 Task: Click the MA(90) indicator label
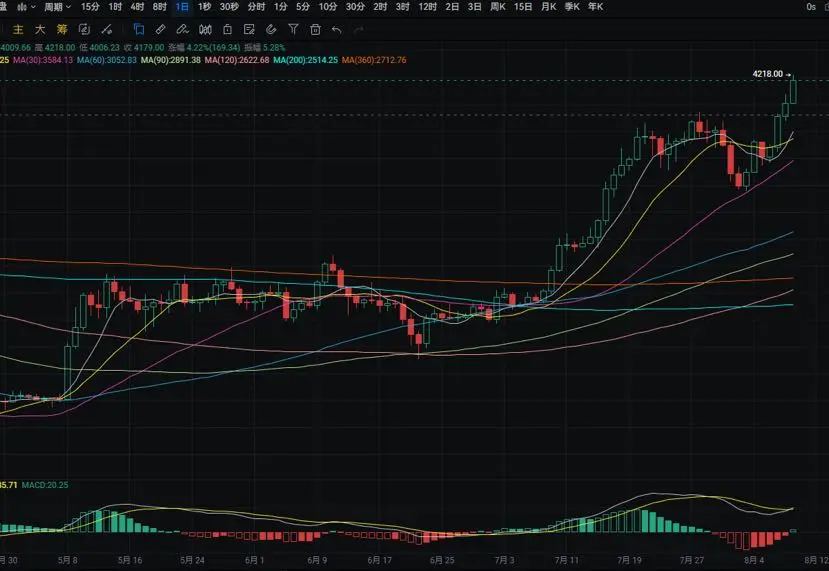[171, 60]
